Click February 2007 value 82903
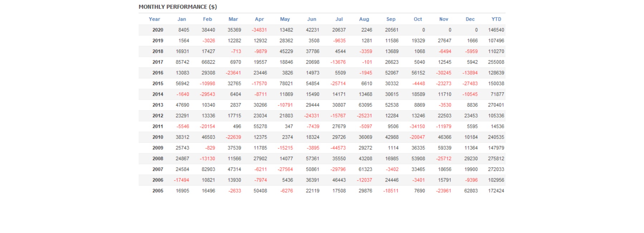The height and width of the screenshot is (233, 644). [208, 169]
